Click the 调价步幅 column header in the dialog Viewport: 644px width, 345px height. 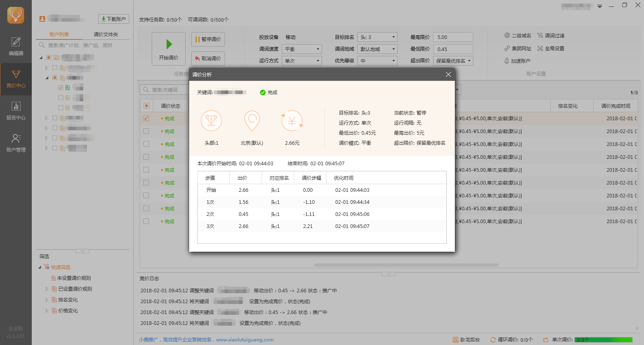[312, 178]
